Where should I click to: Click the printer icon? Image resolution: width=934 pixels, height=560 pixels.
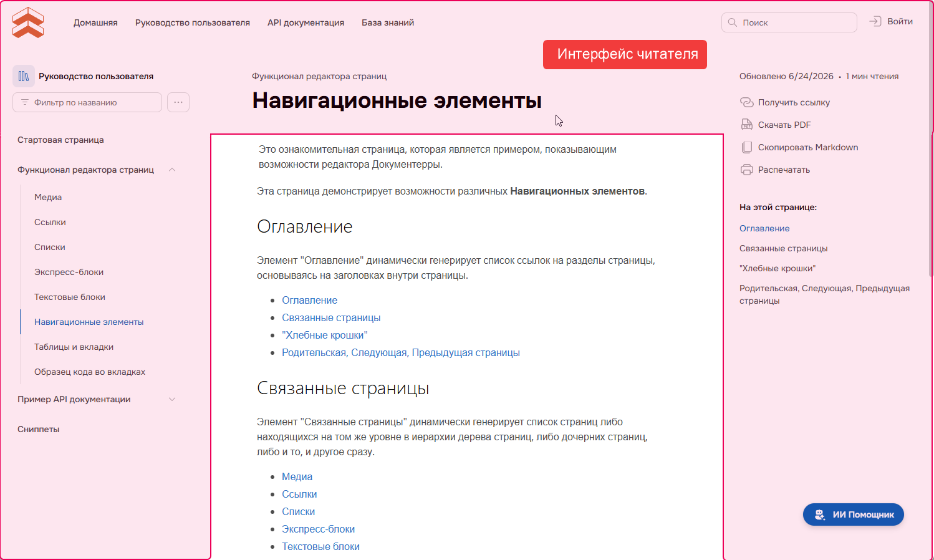point(747,170)
